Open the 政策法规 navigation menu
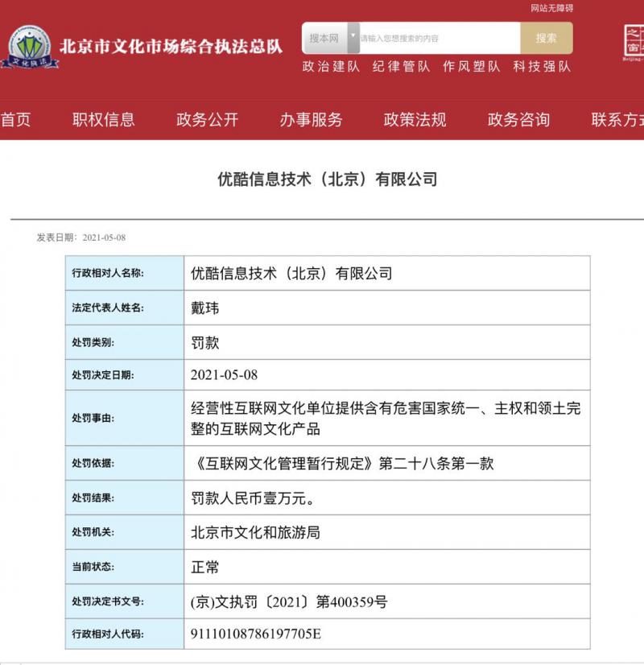This screenshot has height=665, width=644. [x=415, y=119]
